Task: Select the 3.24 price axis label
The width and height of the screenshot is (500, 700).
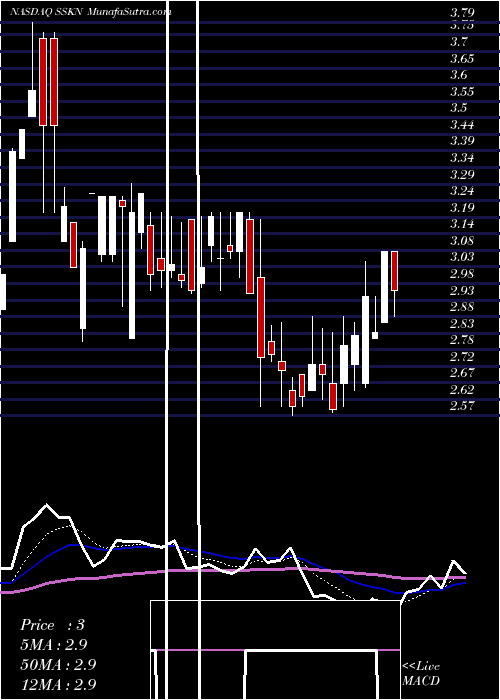Action: tap(462, 191)
